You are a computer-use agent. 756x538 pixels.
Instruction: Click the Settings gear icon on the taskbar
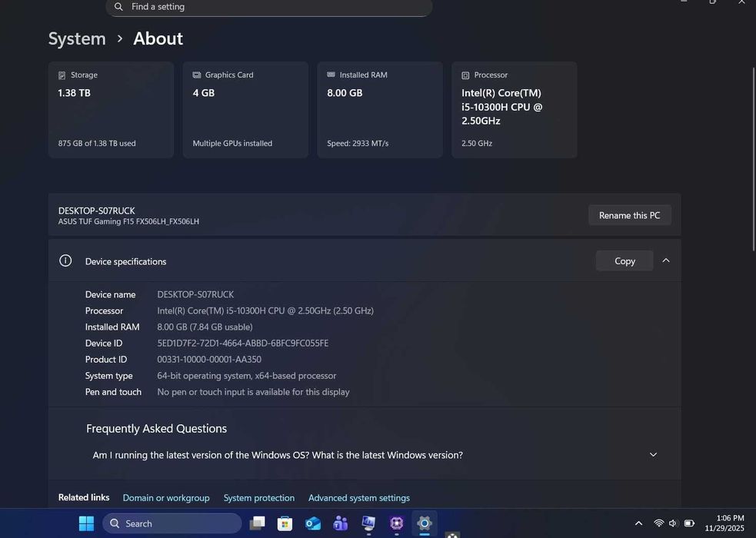(425, 523)
